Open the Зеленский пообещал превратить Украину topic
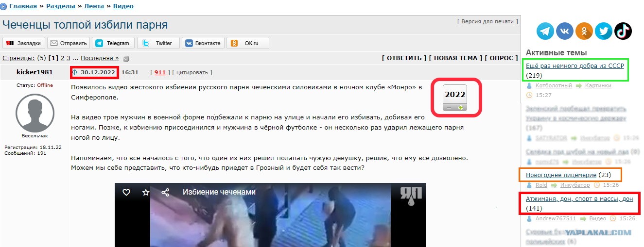The height and width of the screenshot is (247, 644). pyautogui.click(x=575, y=114)
